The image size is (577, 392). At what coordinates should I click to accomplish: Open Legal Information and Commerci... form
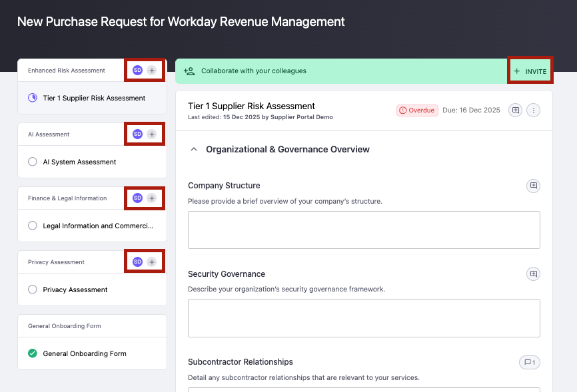[92, 226]
